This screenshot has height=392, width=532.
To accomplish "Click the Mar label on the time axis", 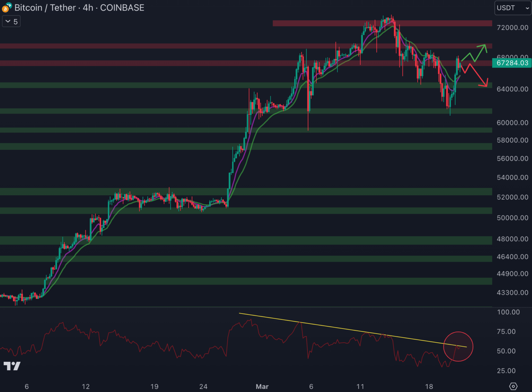I will click(x=262, y=387).
